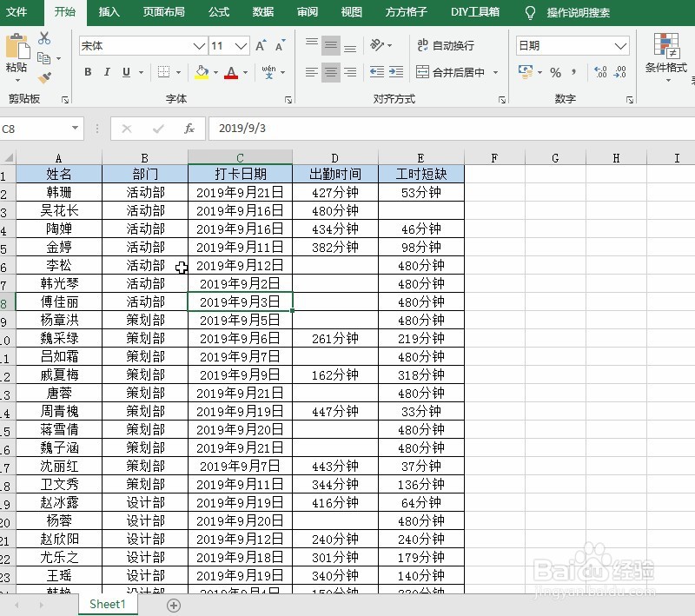Image resolution: width=695 pixels, height=616 pixels.
Task: Click the Cut (scissors) icon
Action: pos(44,39)
